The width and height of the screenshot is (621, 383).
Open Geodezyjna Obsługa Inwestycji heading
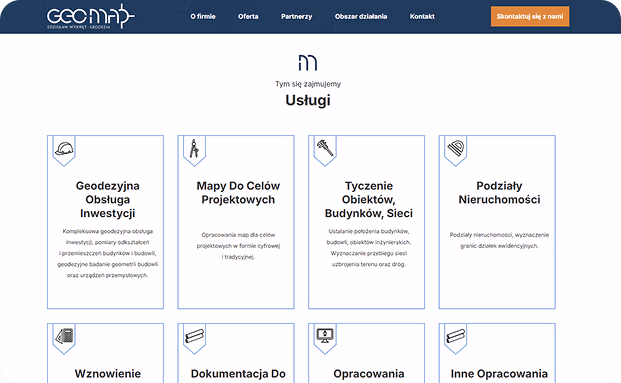107,199
